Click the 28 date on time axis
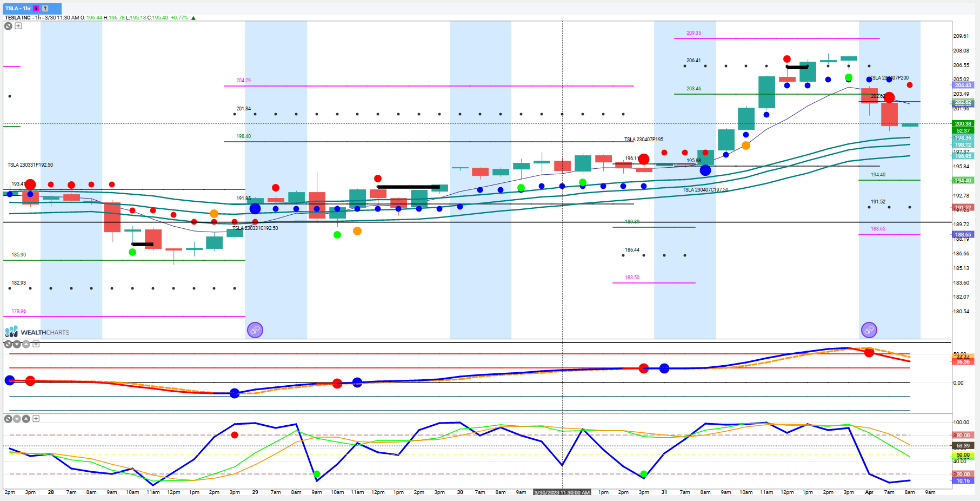This screenshot has width=980, height=501. click(x=51, y=492)
